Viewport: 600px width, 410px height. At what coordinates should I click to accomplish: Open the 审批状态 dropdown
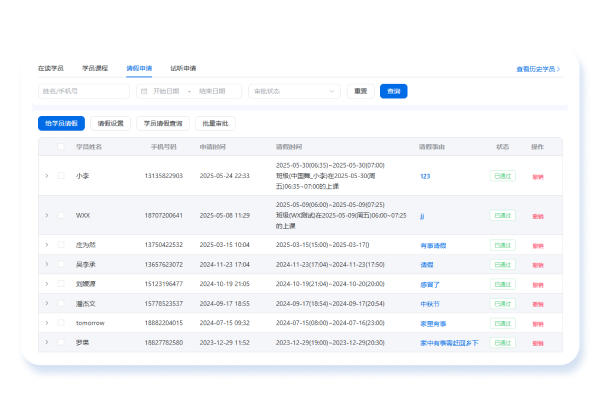[x=294, y=91]
